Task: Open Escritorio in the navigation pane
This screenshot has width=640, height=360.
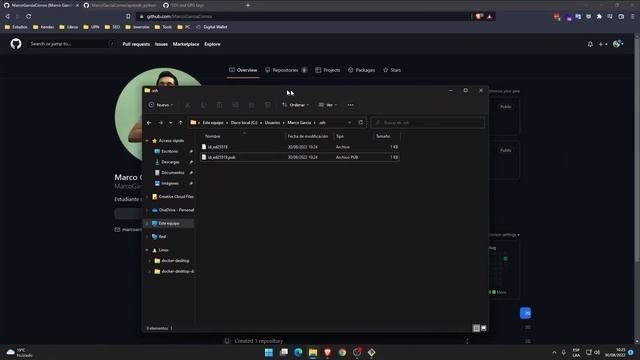Action: pyautogui.click(x=169, y=151)
